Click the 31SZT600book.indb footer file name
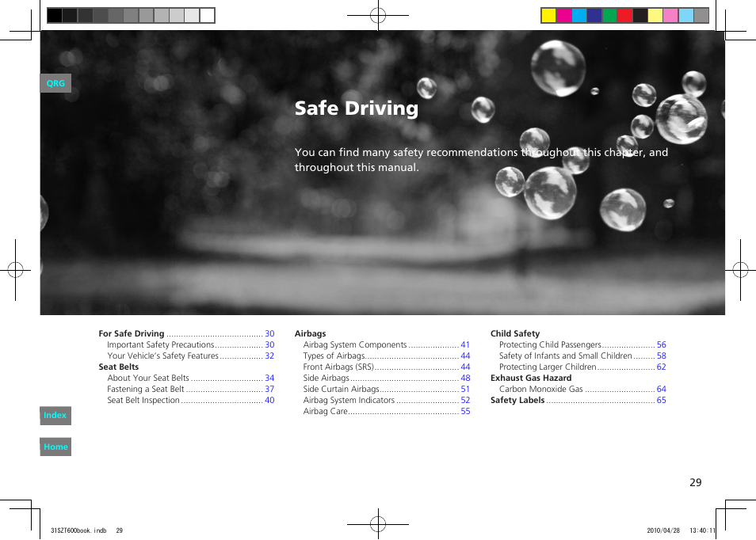Viewport: 756px width, 540px height. click(x=78, y=530)
